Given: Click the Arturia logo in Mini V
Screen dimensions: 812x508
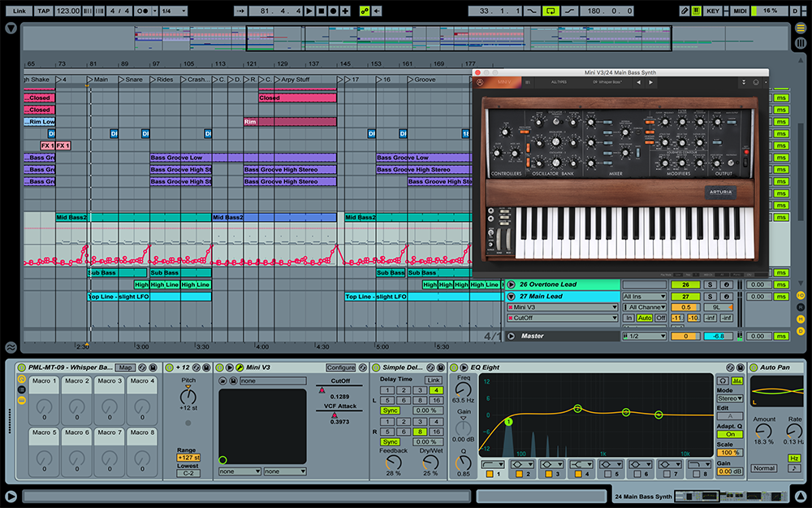Looking at the screenshot, I should (720, 193).
